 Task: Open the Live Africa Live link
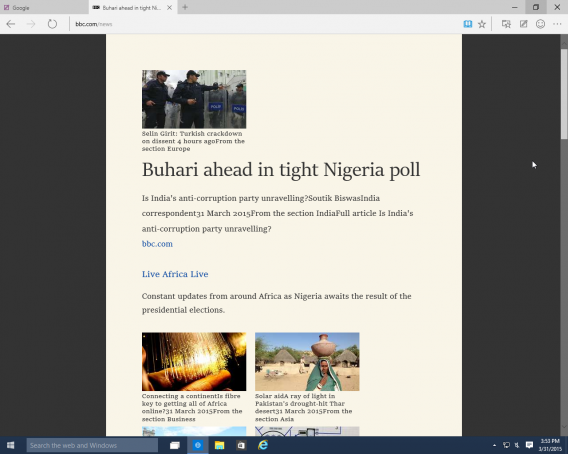[x=175, y=274]
